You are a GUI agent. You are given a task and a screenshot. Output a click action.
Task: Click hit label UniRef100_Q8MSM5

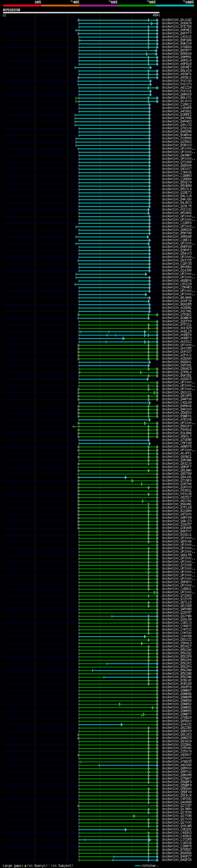click(x=177, y=775)
